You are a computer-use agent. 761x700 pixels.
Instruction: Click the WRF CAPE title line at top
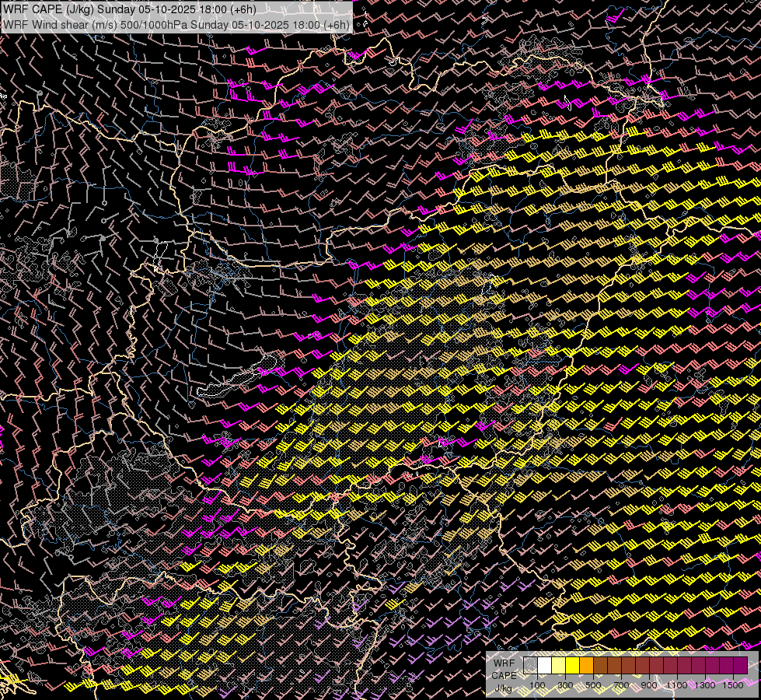click(x=129, y=9)
